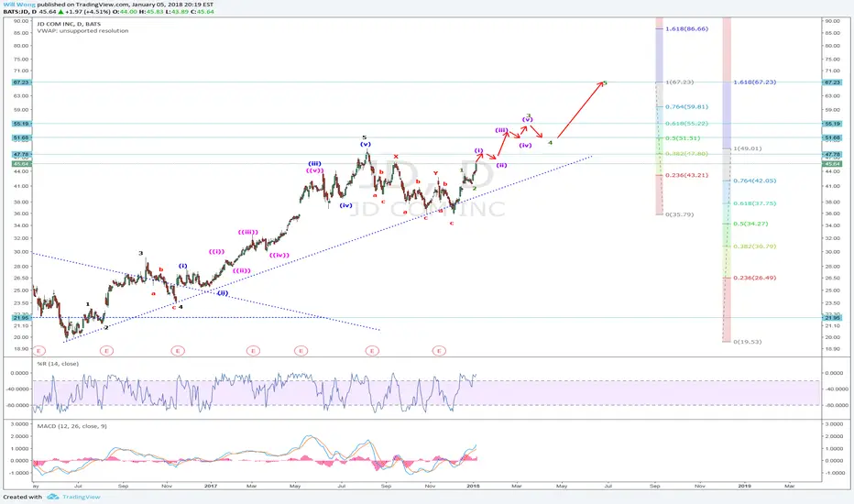Open the Will Wong author link
Image resolution: width=854 pixels, height=504 pixels.
[18, 5]
